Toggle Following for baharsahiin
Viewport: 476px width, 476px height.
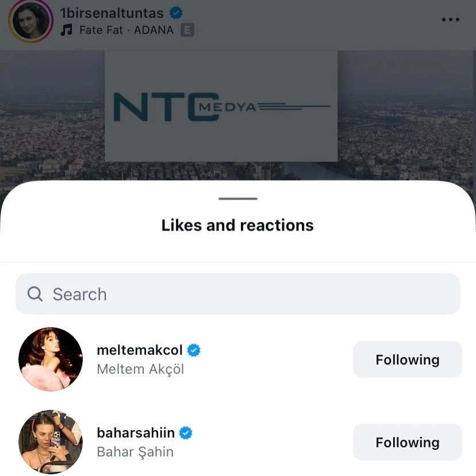407,443
